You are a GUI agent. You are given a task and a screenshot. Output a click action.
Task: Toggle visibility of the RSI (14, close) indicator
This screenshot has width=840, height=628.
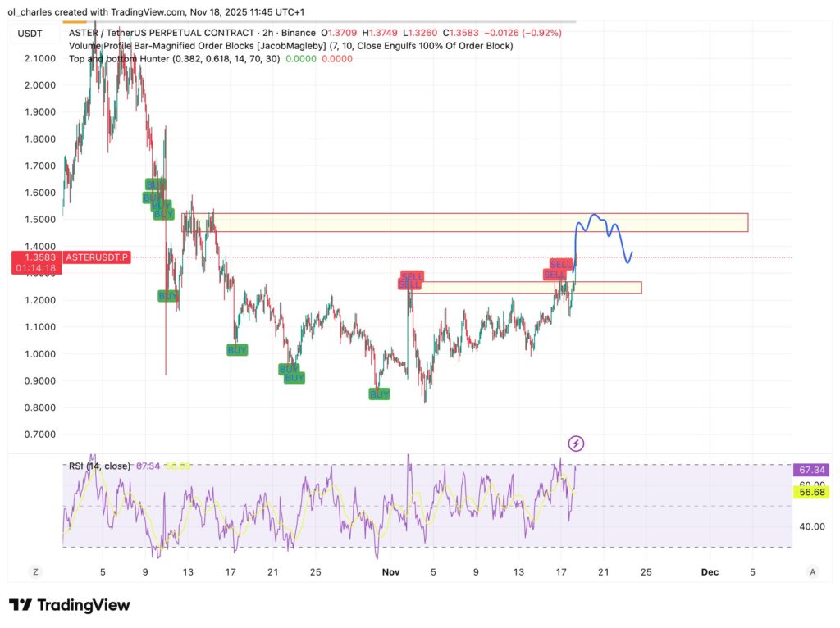pos(98,465)
